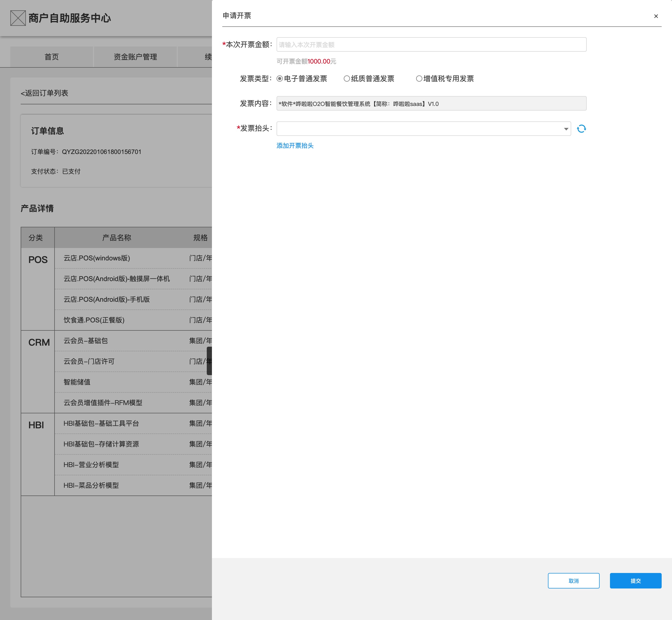Image resolution: width=672 pixels, height=620 pixels.
Task: Close the 申请开票 dialog with X
Action: click(x=656, y=16)
